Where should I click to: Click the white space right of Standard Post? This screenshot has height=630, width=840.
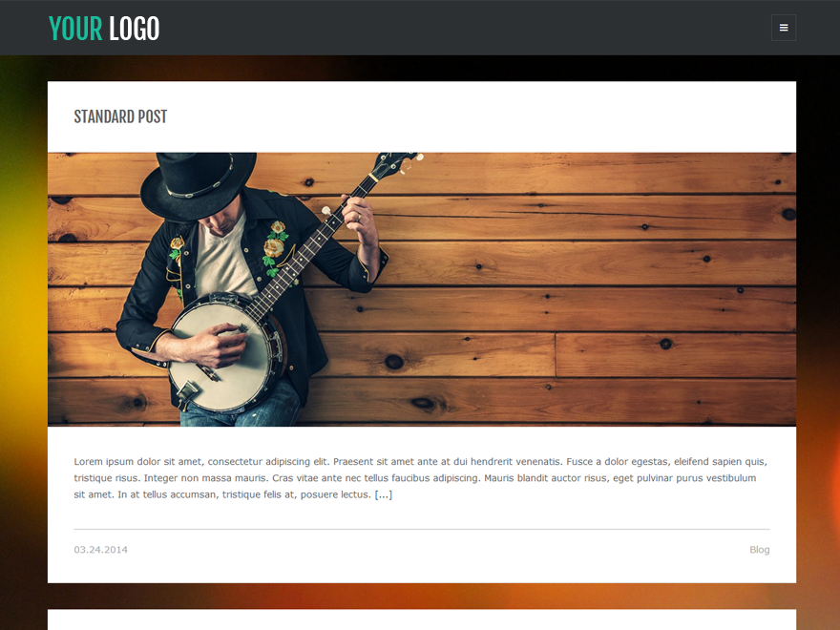pos(482,116)
